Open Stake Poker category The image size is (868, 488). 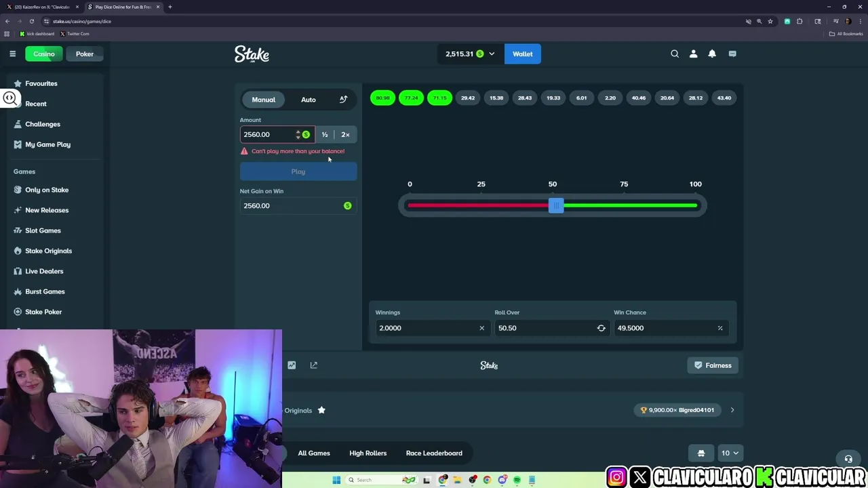54,312
